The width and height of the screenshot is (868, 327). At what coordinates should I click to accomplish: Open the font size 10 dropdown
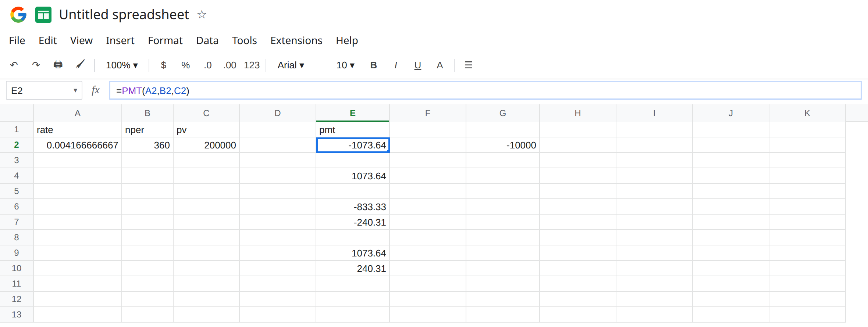pos(345,65)
